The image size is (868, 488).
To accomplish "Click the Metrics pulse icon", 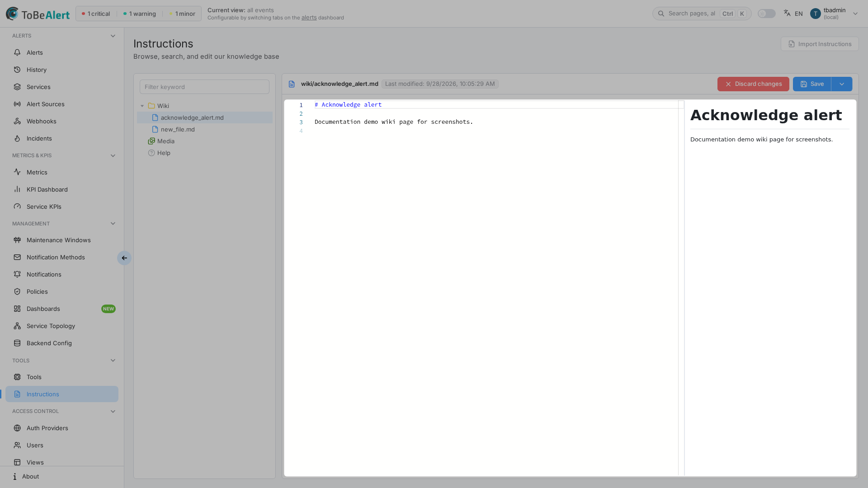I will tap(17, 172).
